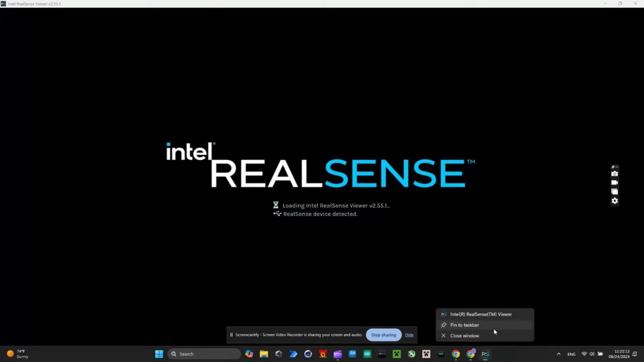Click Screencastify stacked windows icon
This screenshot has width=644, height=362.
coord(614,192)
